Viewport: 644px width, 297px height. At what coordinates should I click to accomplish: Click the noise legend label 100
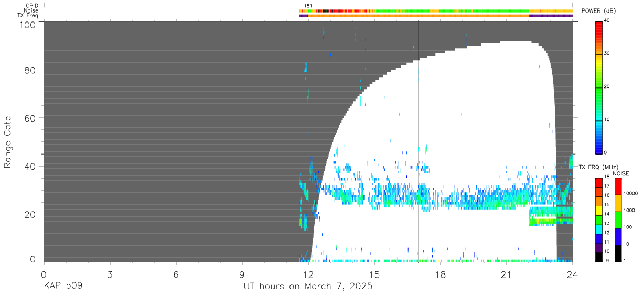click(x=628, y=227)
